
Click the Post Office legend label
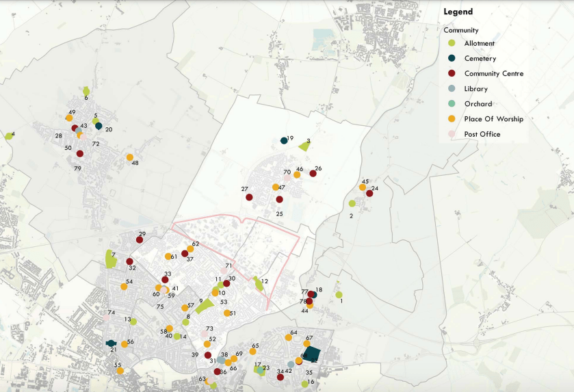[482, 134]
